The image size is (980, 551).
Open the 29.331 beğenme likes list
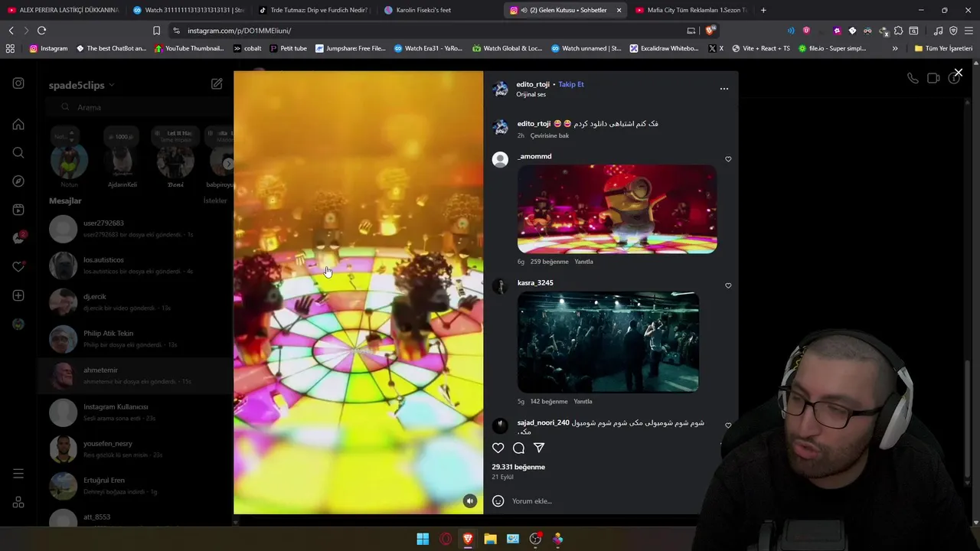tap(518, 467)
